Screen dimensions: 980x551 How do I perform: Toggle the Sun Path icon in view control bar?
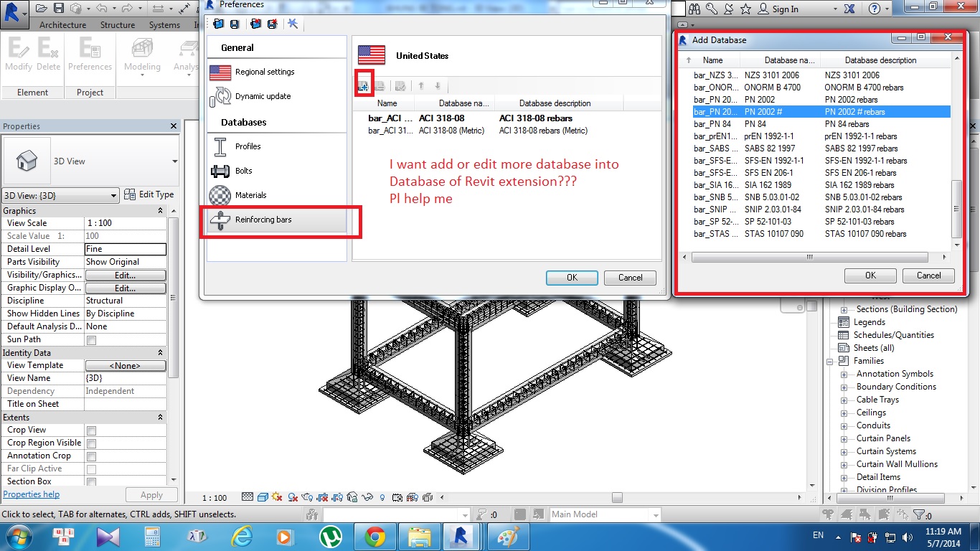click(x=278, y=497)
